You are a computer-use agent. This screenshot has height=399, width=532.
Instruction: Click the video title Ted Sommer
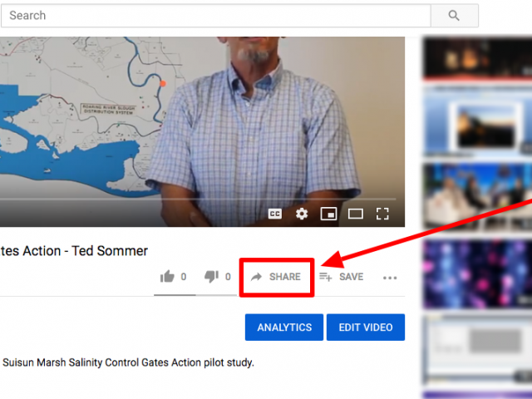(74, 251)
